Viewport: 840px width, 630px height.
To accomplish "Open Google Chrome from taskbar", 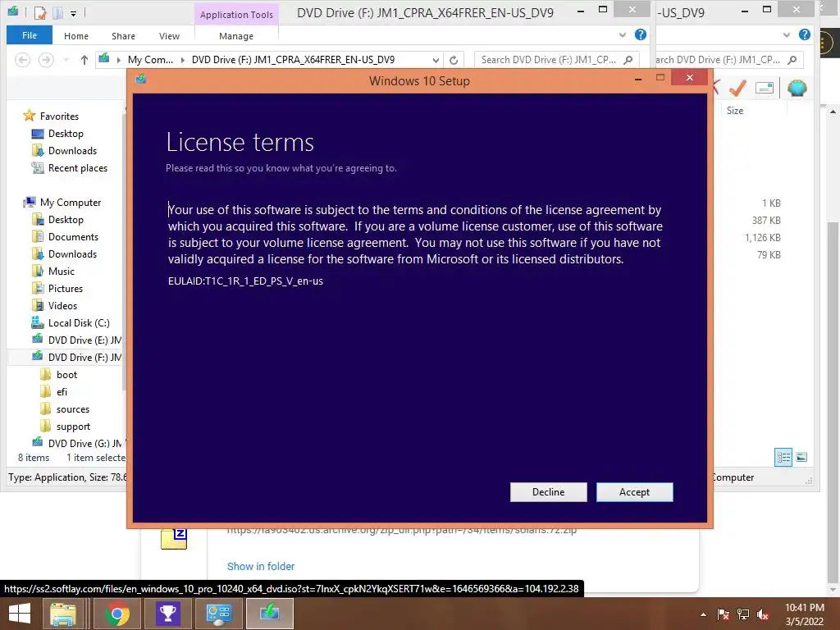I will point(117,614).
